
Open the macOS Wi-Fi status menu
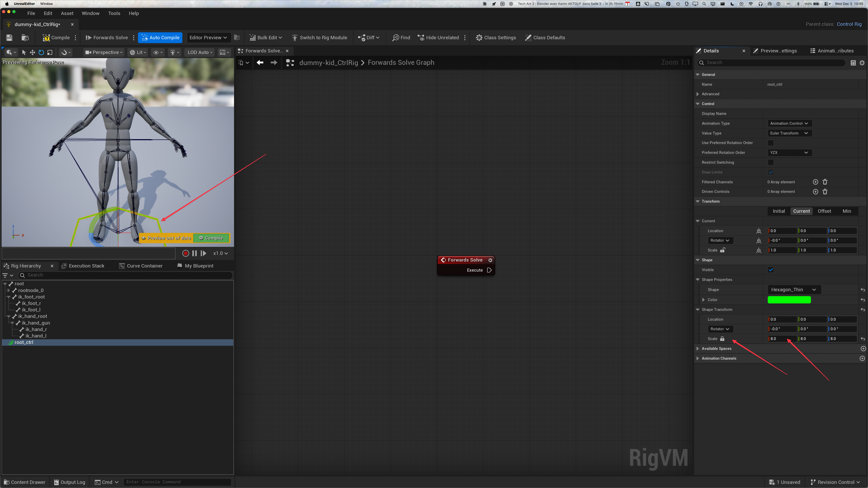pyautogui.click(x=750, y=4)
